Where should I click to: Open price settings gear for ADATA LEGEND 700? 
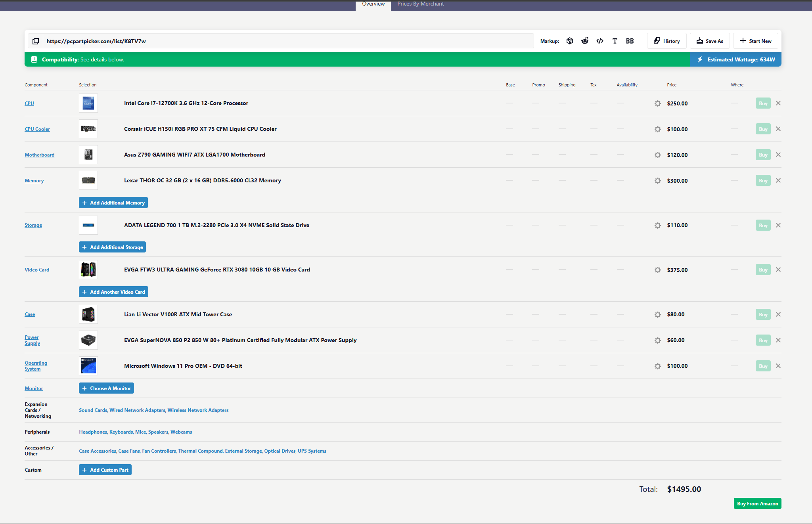pyautogui.click(x=658, y=226)
